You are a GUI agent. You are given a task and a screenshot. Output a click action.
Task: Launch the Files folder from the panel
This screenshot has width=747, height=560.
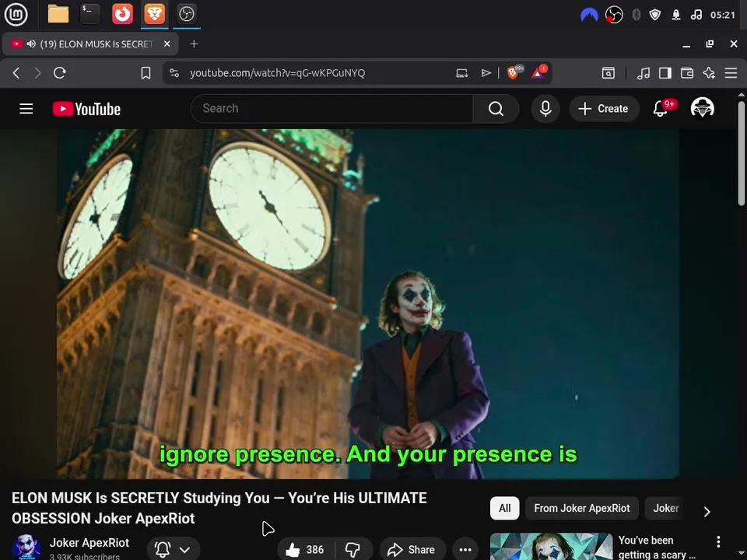(x=58, y=14)
